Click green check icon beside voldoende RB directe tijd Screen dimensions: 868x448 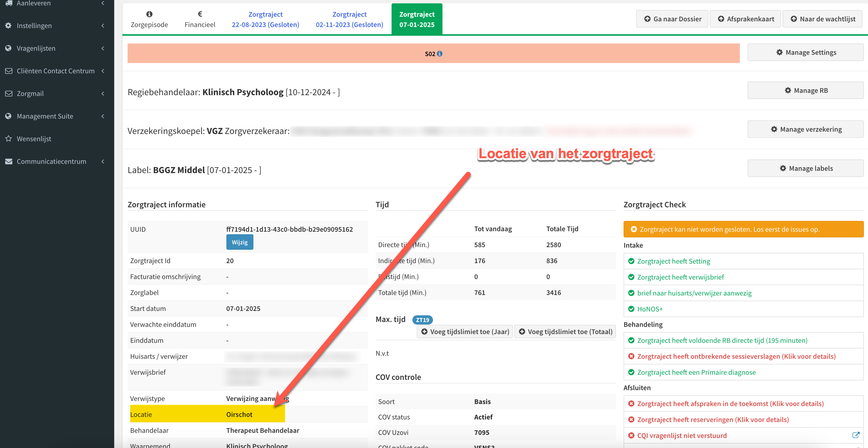[x=631, y=340]
